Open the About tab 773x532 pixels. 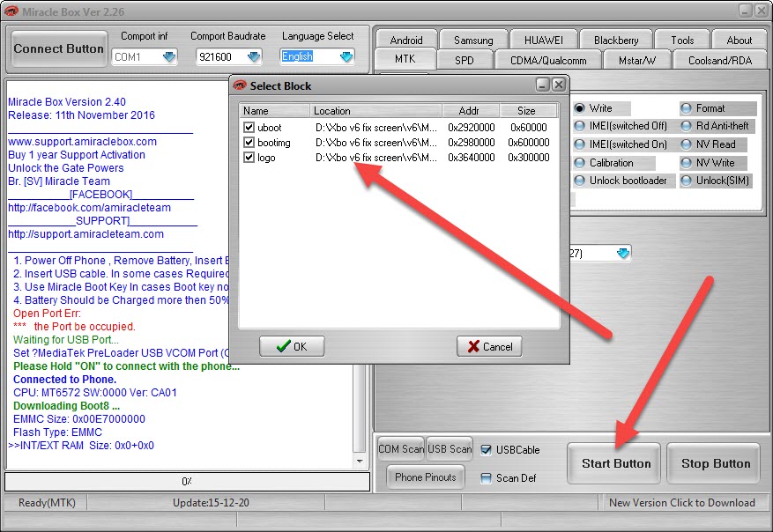click(x=739, y=40)
